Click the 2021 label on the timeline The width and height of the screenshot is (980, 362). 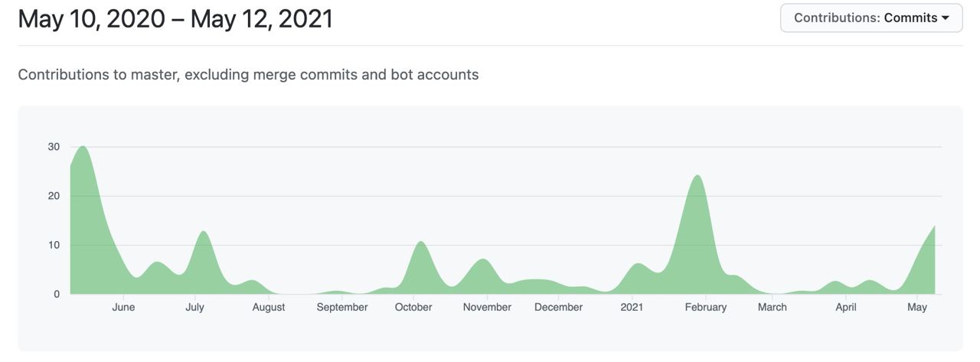632,307
